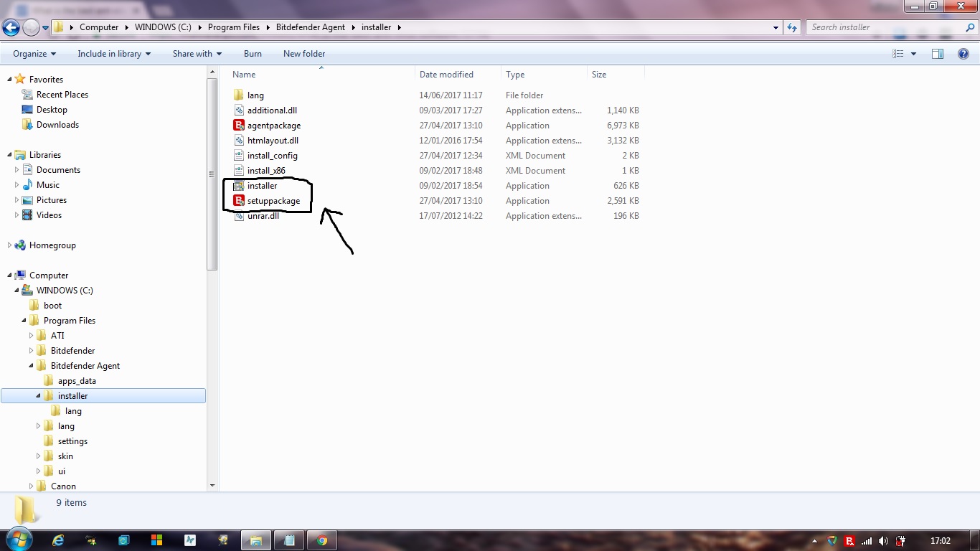Go back with the Back arrow button
The width and height of the screenshot is (980, 551).
click(x=11, y=27)
